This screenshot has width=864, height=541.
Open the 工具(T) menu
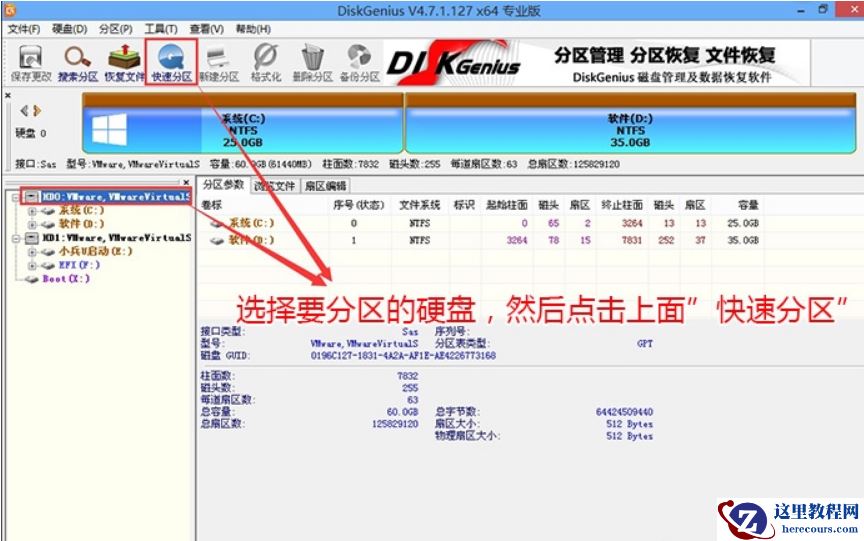pos(161,29)
